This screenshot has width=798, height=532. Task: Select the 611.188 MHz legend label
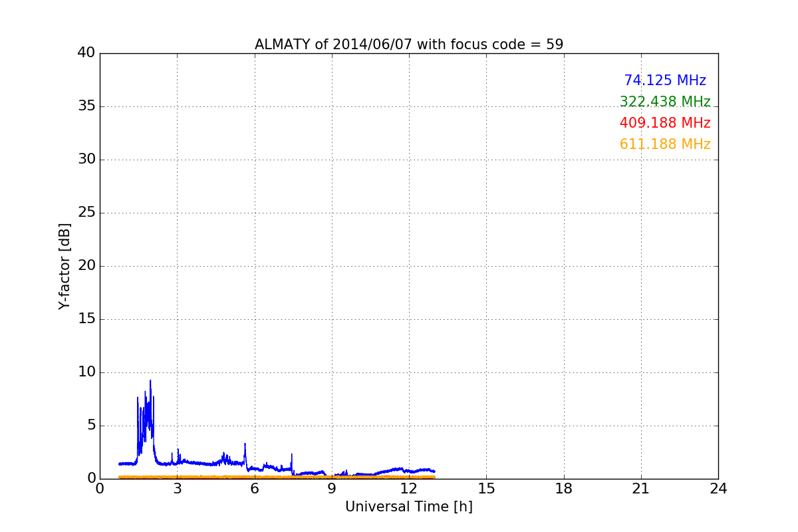665,144
